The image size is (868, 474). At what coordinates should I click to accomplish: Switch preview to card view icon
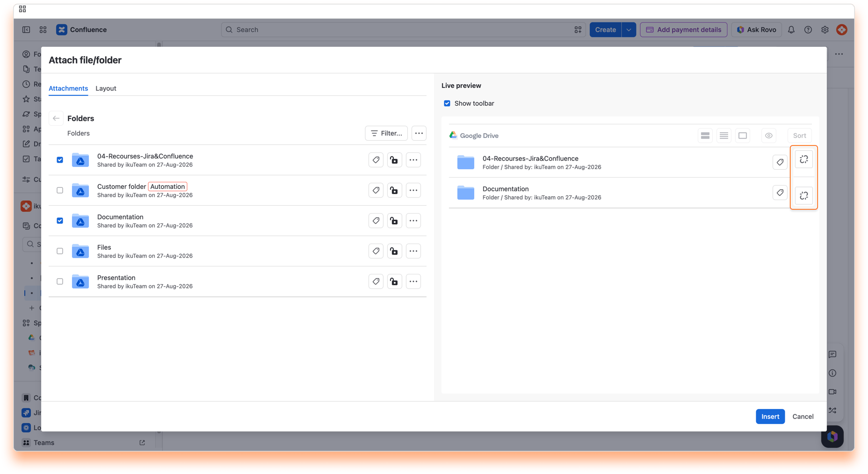(743, 136)
